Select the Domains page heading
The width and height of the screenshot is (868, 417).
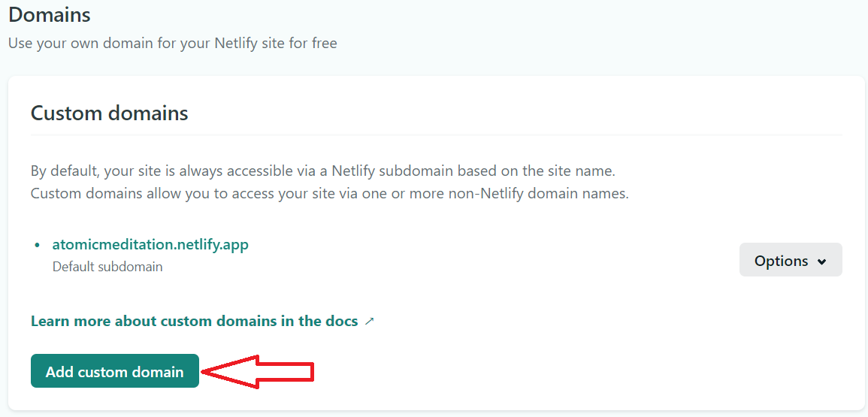50,14
